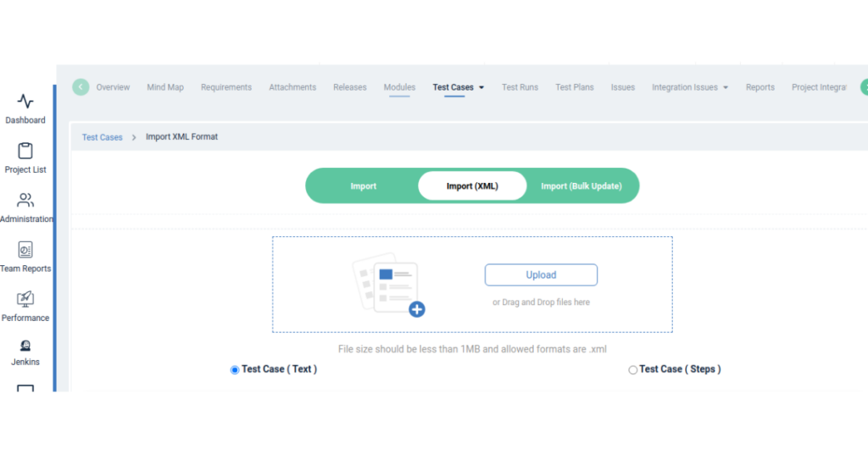The height and width of the screenshot is (454, 868).
Task: Open Project List clipboard icon
Action: 25,152
